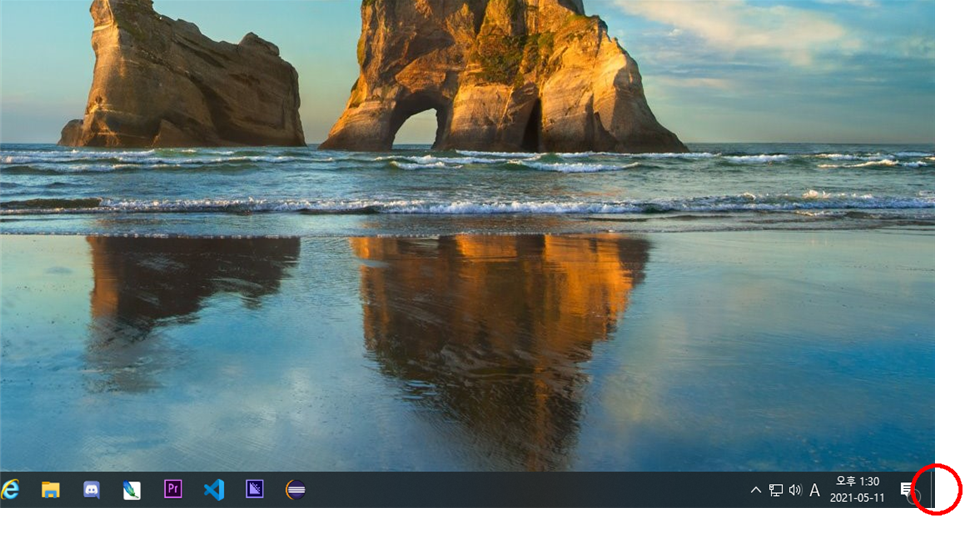Open the volume speaker control
The width and height of the screenshot is (977, 550).
tap(795, 490)
